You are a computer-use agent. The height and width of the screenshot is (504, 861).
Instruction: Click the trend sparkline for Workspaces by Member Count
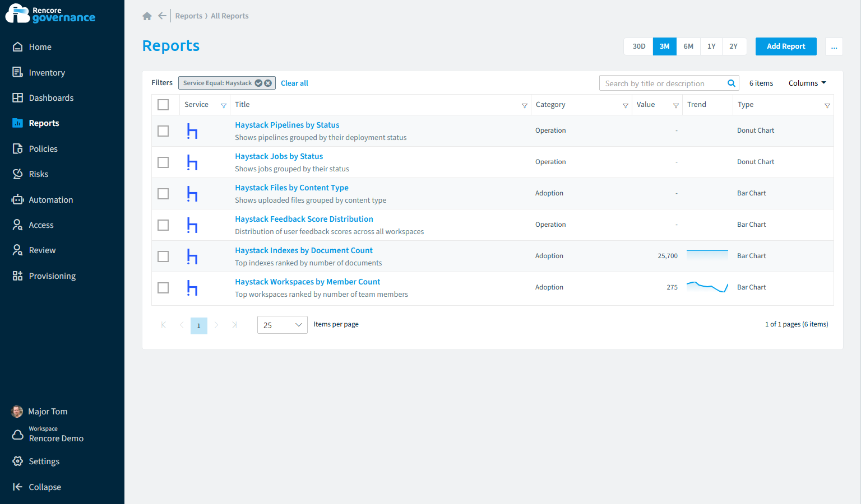click(707, 287)
